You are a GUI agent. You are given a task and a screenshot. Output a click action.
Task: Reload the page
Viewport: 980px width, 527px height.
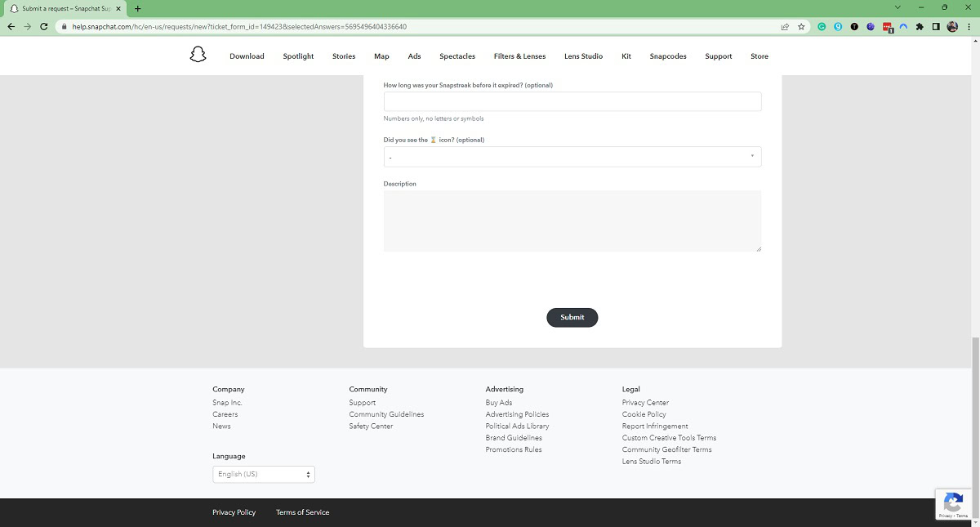45,26
